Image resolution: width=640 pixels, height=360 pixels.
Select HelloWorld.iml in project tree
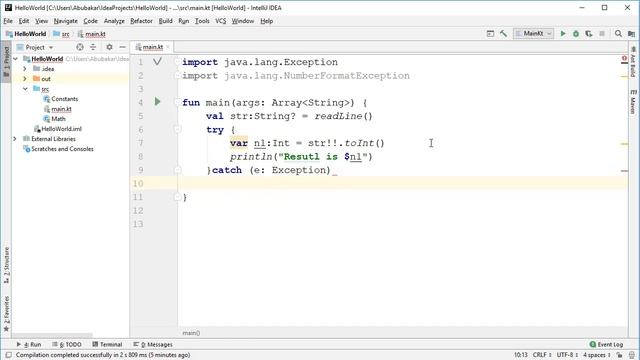(x=58, y=129)
